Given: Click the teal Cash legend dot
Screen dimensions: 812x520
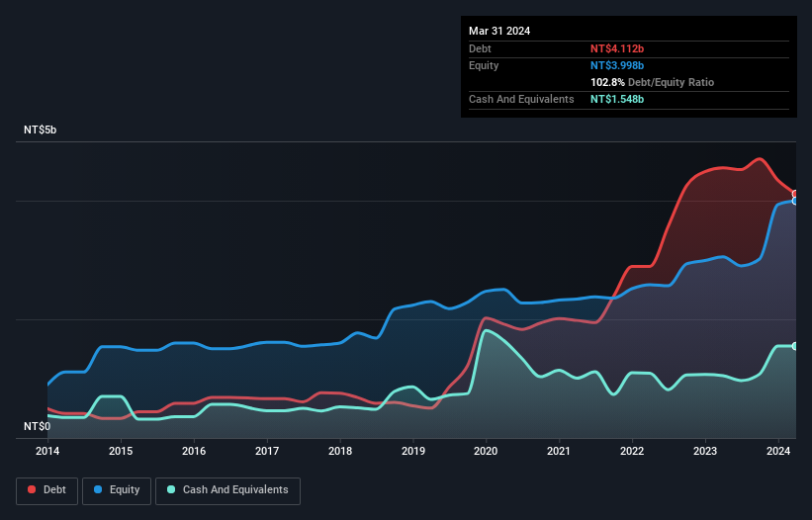Looking at the screenshot, I should click(171, 489).
